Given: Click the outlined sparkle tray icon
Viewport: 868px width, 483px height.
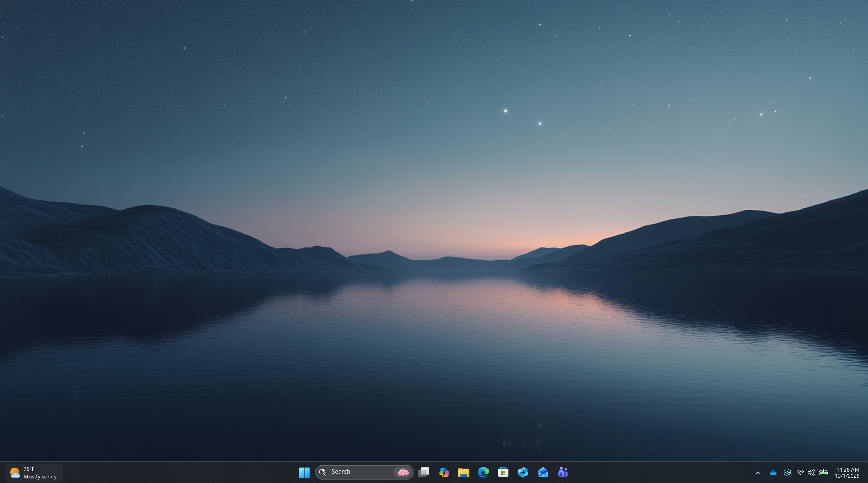Looking at the screenshot, I should point(787,473).
